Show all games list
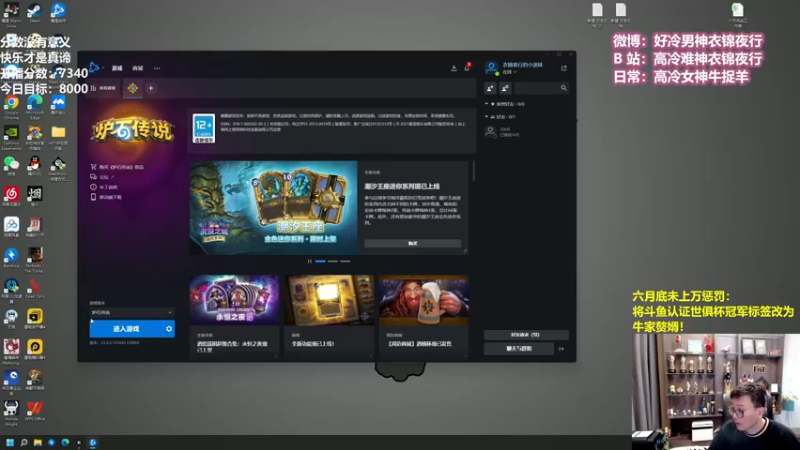 pos(104,88)
